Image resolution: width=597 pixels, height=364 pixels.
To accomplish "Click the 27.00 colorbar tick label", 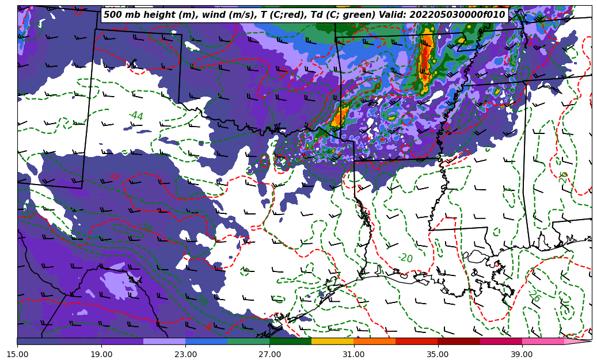I will click(x=269, y=354).
